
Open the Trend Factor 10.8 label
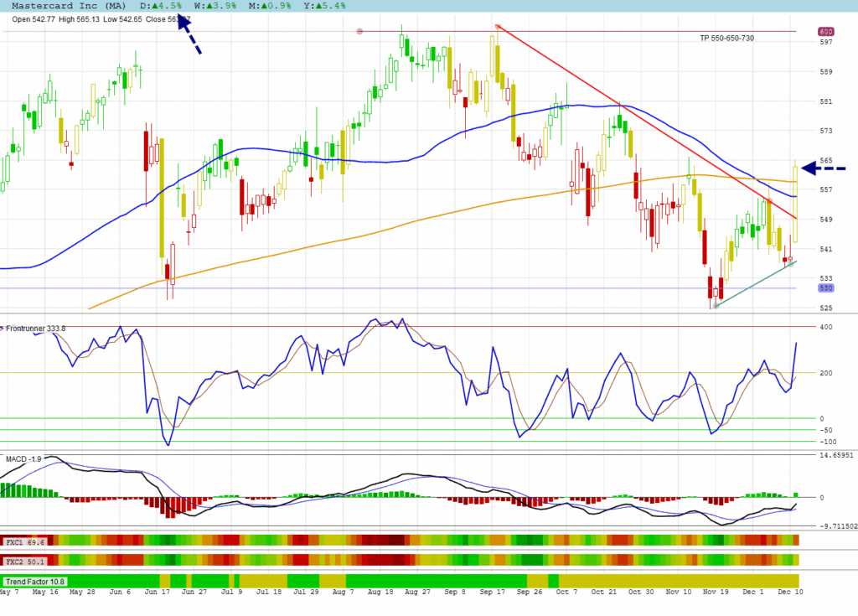[35, 581]
